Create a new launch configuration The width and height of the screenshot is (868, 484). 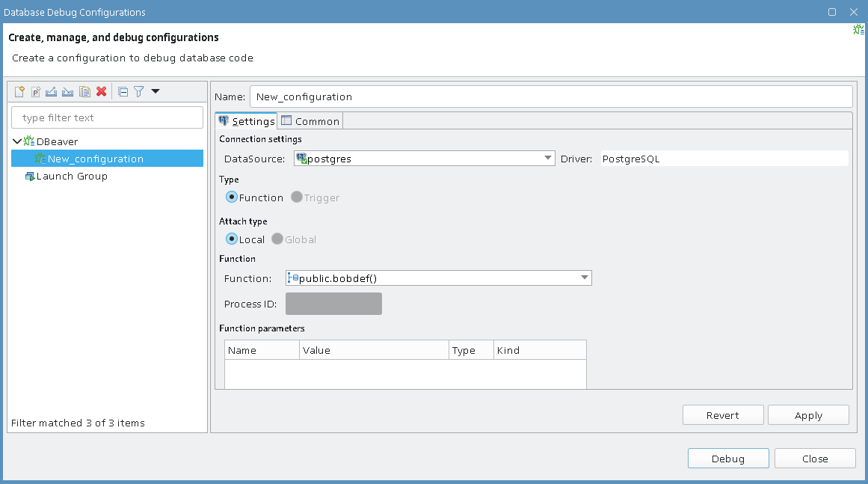[19, 91]
